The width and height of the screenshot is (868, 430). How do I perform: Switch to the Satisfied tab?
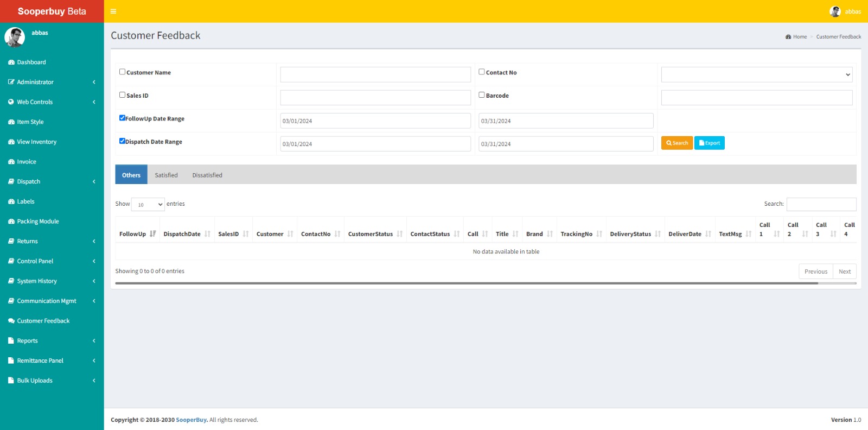(x=166, y=175)
